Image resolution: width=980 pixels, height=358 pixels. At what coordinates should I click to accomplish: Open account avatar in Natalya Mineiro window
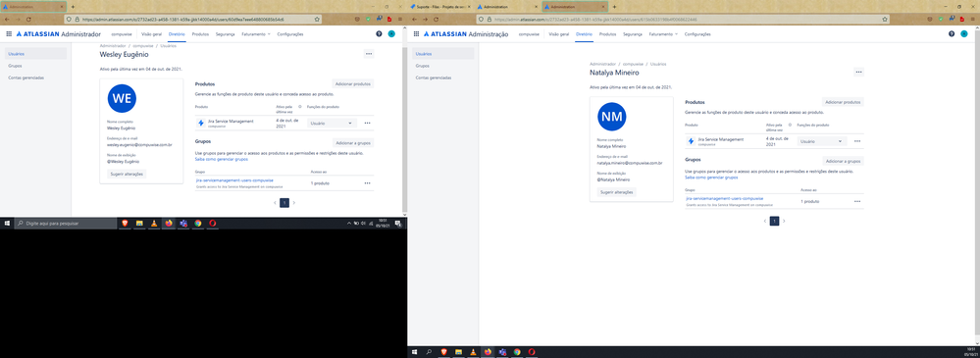(x=963, y=33)
